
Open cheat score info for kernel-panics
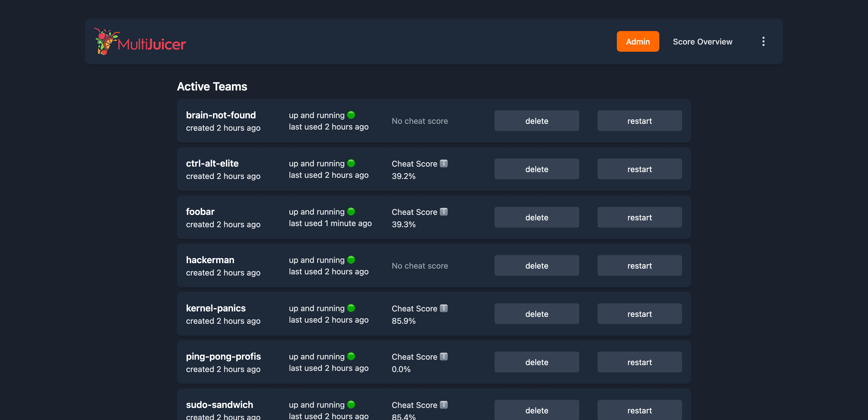pyautogui.click(x=444, y=308)
